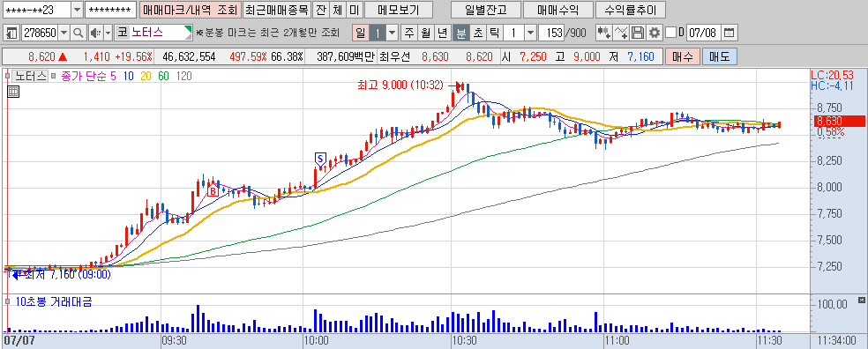The image size is (868, 349).
Task: Open the settings gear icon in chart toolbar
Action: tap(655, 33)
